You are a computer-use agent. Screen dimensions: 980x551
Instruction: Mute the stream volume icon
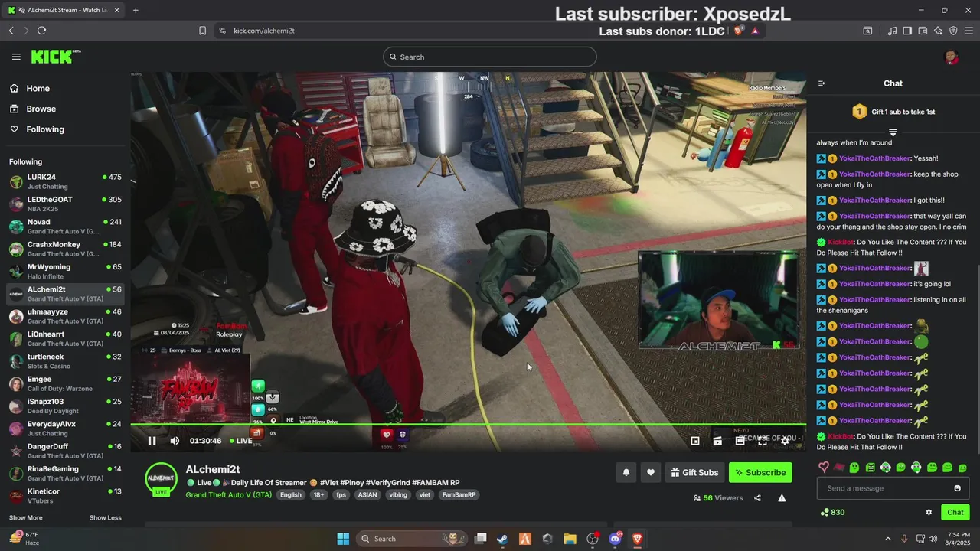pyautogui.click(x=175, y=441)
